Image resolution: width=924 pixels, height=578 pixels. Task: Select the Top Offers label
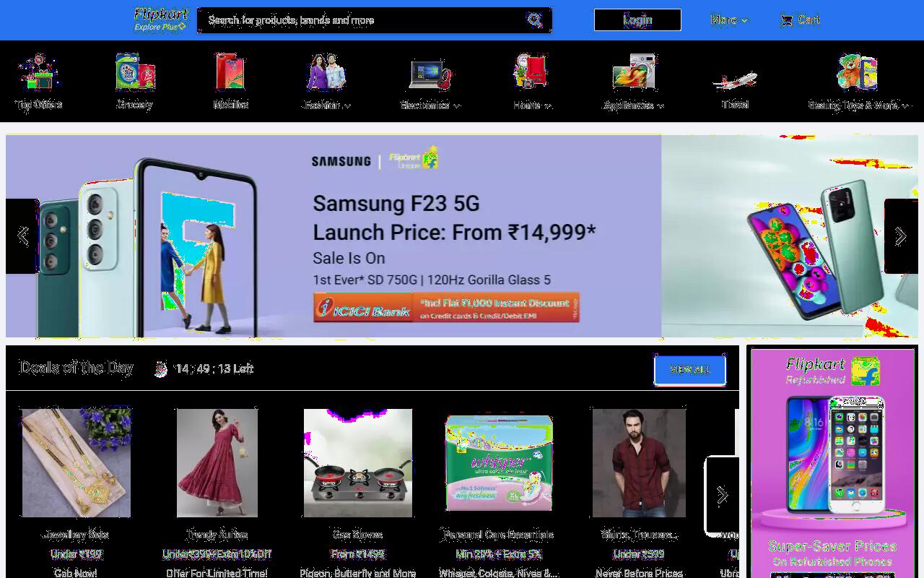coord(39,105)
